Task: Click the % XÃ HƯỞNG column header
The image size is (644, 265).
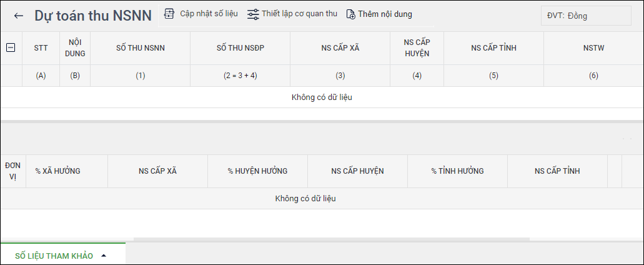Action: click(58, 171)
